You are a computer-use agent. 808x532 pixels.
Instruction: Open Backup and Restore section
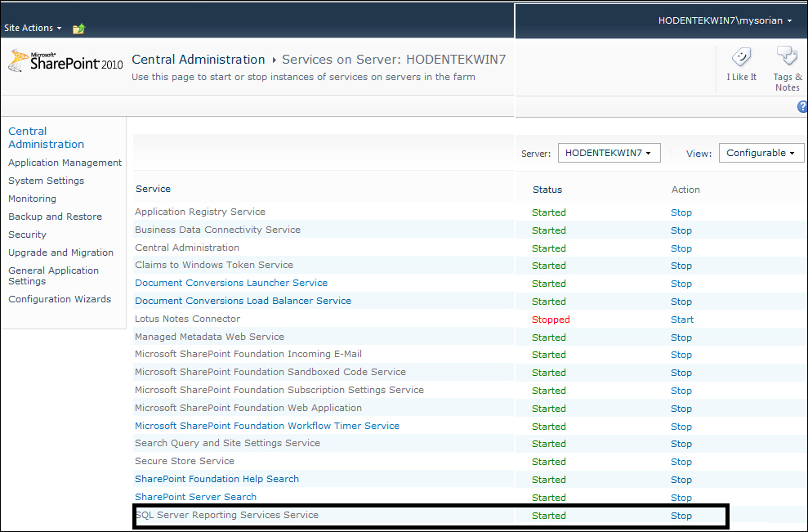pyautogui.click(x=55, y=216)
